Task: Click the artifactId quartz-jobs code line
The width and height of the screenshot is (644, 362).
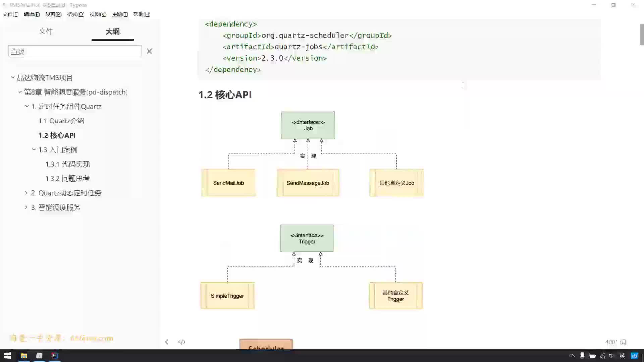Action: (x=300, y=47)
